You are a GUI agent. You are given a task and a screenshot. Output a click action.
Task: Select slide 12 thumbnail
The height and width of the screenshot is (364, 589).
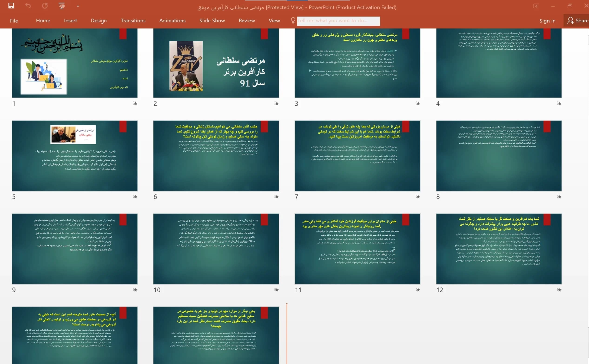499,249
